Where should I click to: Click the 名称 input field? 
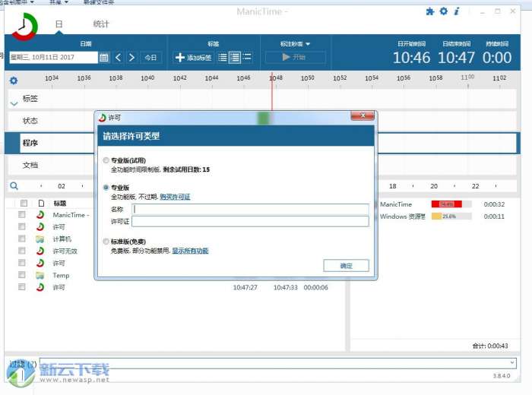click(x=250, y=209)
